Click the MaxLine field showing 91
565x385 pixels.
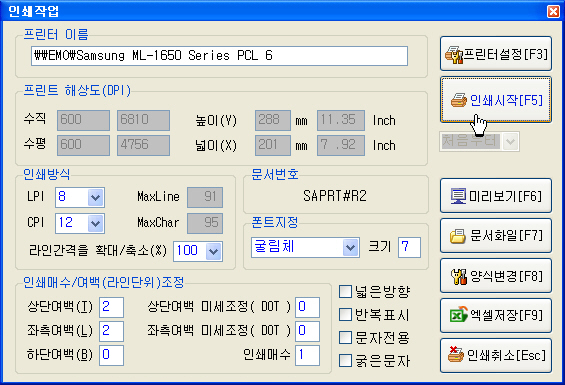pos(205,197)
